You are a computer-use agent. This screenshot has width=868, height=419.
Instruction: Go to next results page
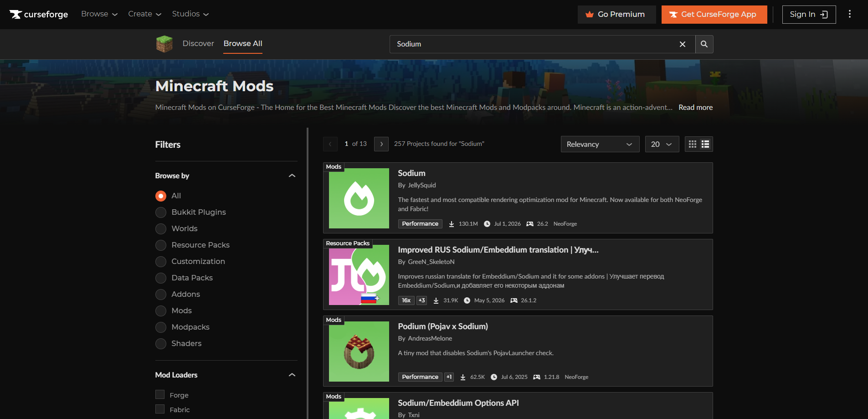click(381, 144)
